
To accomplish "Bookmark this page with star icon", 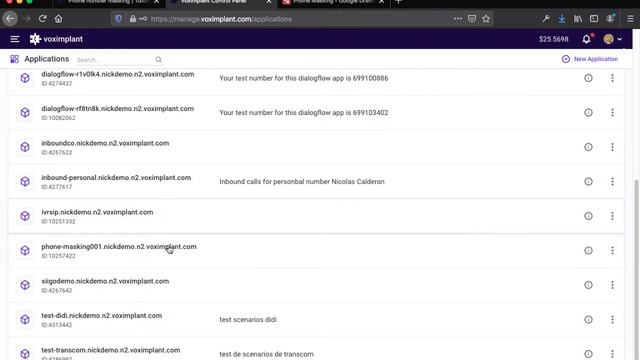I will point(486,19).
